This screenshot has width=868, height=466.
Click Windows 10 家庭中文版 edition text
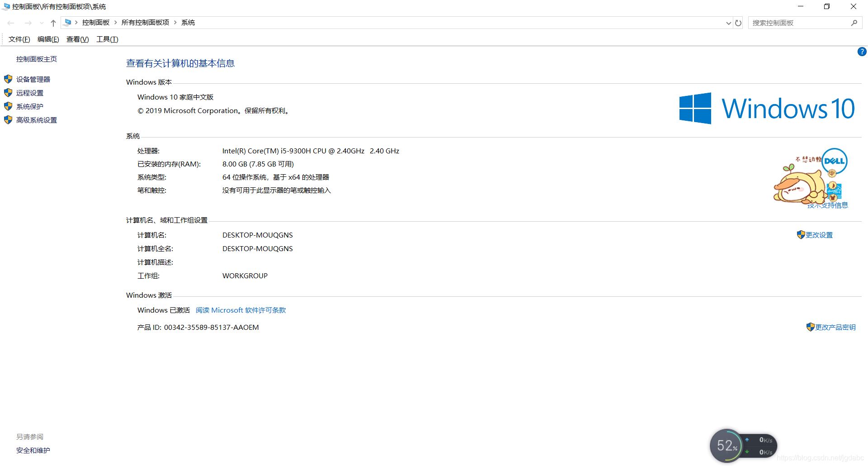175,97
